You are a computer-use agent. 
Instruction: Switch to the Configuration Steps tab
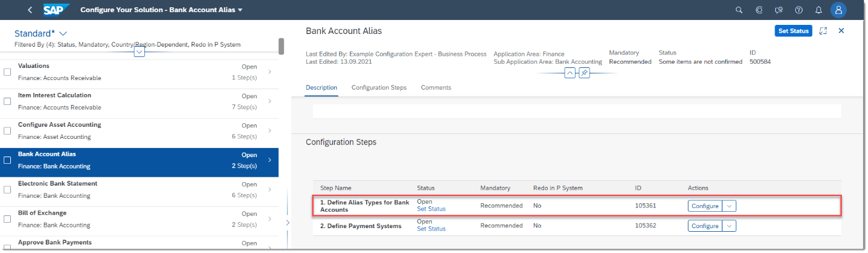tap(379, 88)
